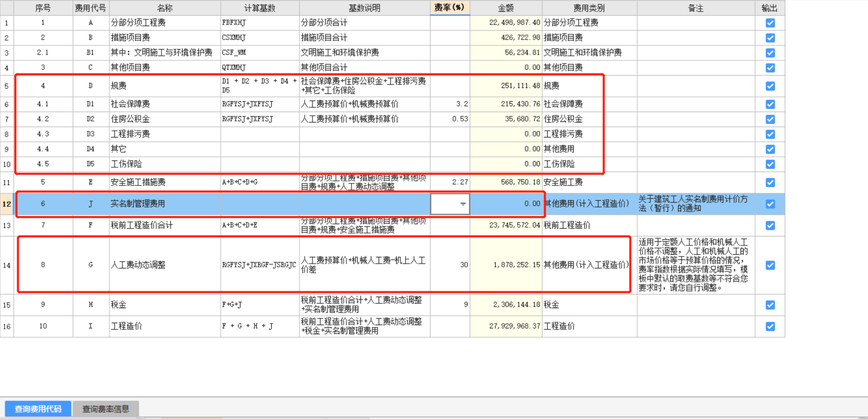Click rate cell showing 2.27
868x419 pixels.
(450, 182)
